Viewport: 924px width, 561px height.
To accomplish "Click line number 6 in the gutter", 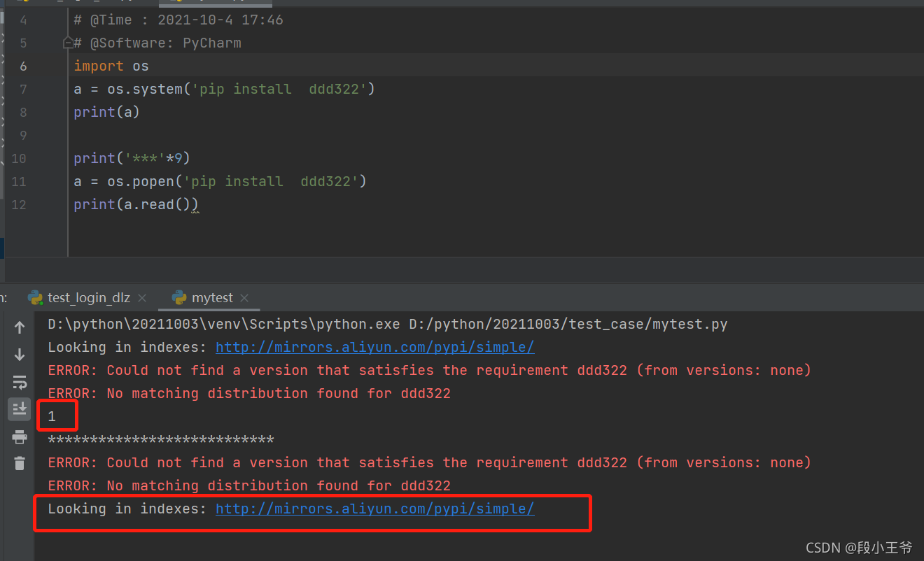I will (24, 66).
